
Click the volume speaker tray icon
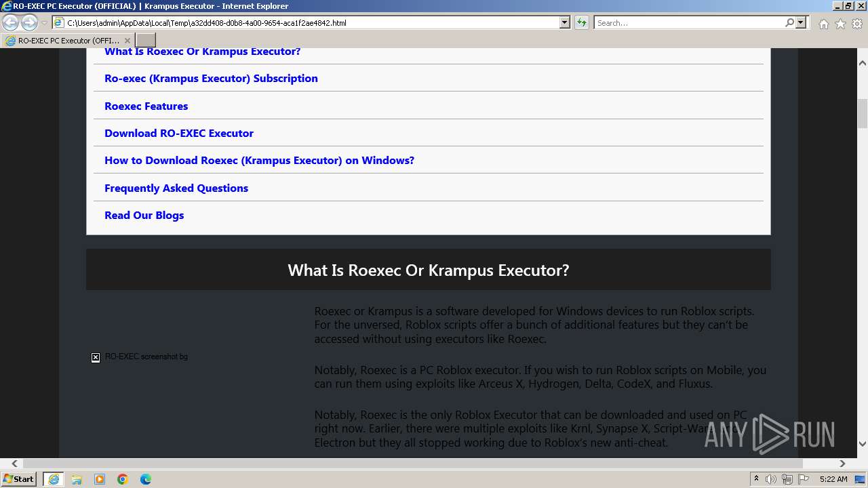(771, 479)
